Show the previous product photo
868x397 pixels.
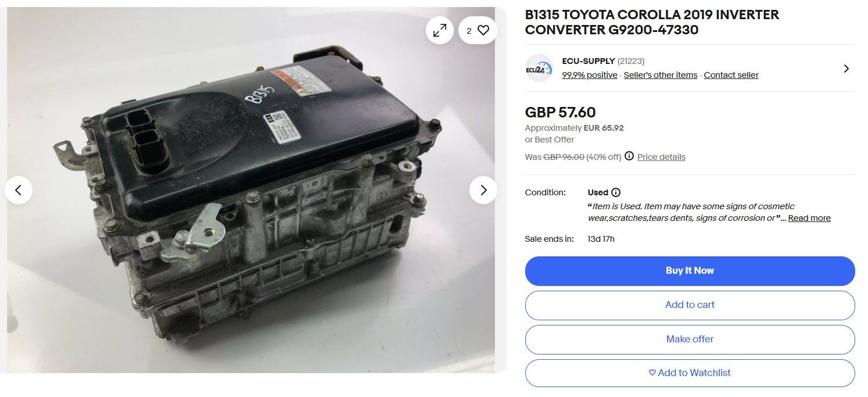tap(19, 189)
